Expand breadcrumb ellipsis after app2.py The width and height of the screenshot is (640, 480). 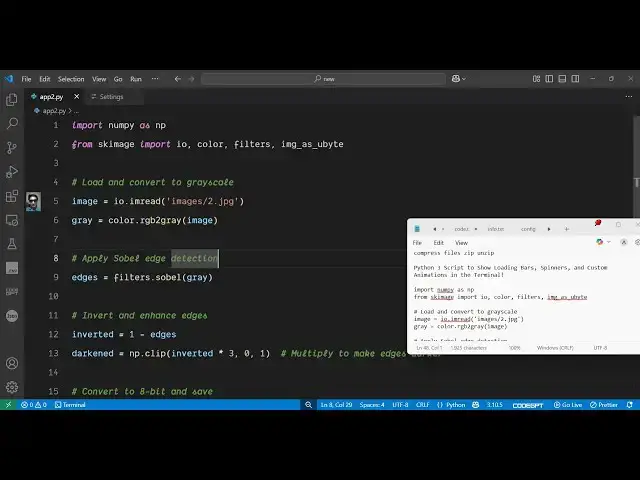[76, 111]
